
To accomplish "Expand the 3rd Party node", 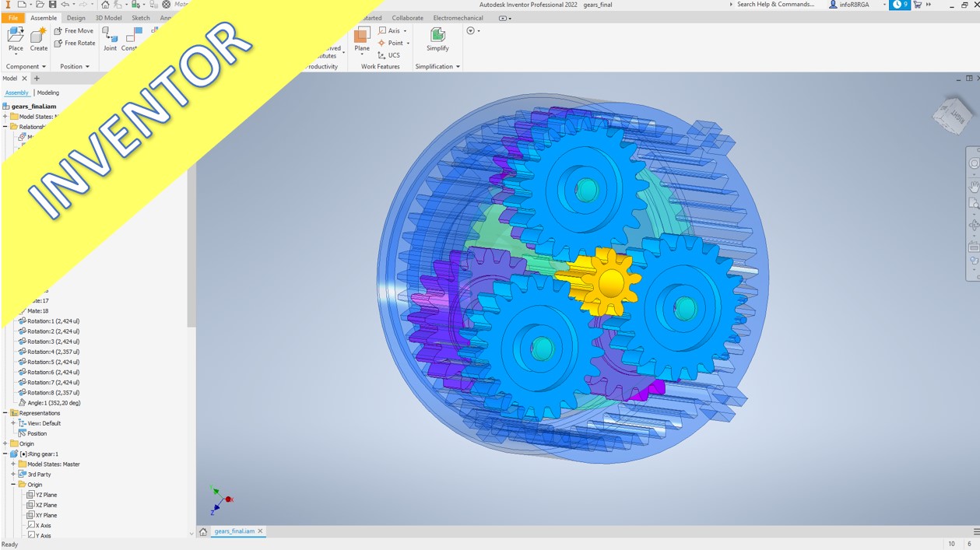I will coord(13,475).
